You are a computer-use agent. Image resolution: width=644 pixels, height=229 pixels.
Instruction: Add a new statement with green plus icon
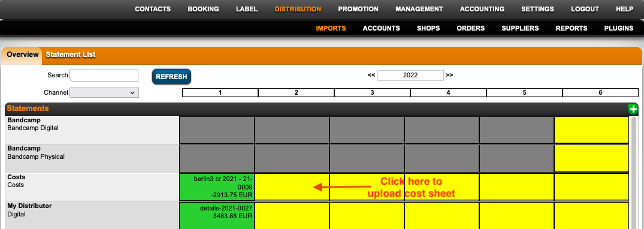click(x=633, y=109)
